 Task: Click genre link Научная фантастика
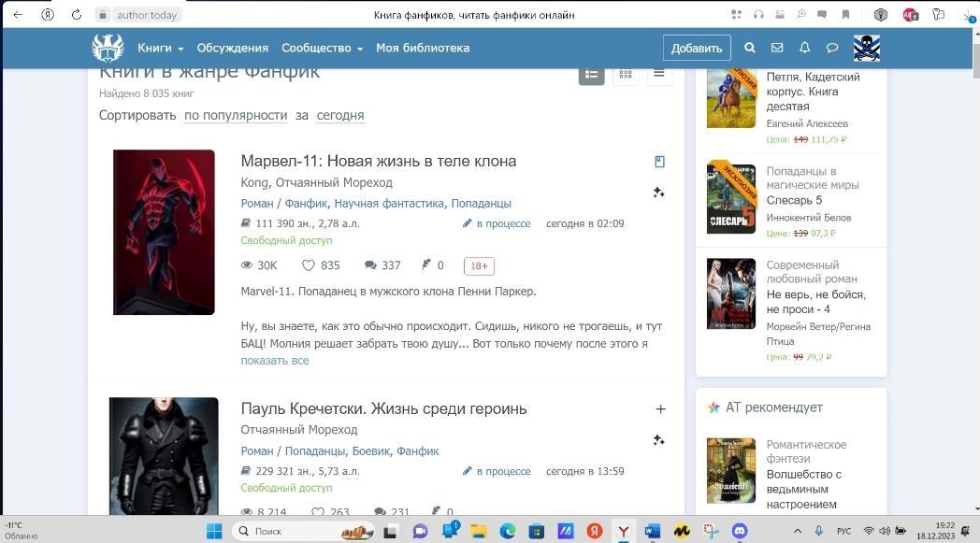(389, 203)
